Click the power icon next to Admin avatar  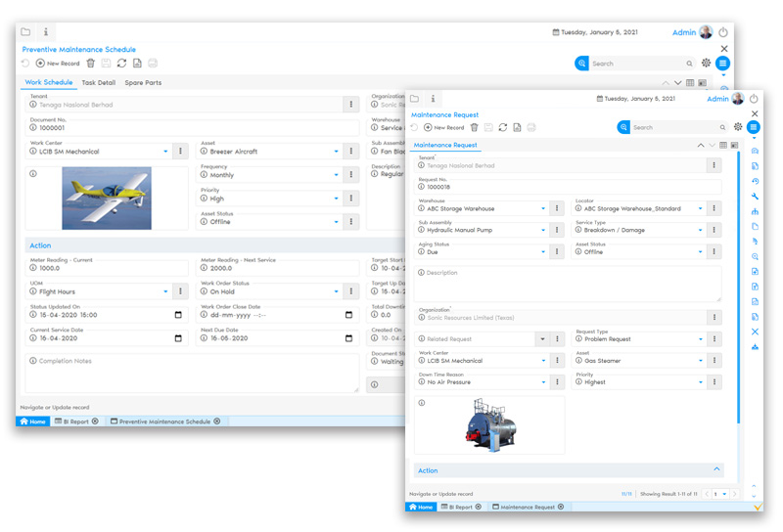click(x=754, y=99)
